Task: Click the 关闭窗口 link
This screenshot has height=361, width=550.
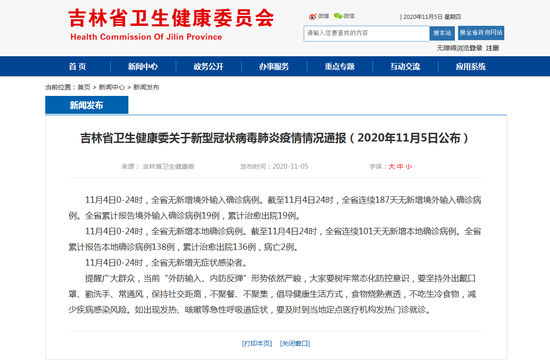Action: (295, 343)
